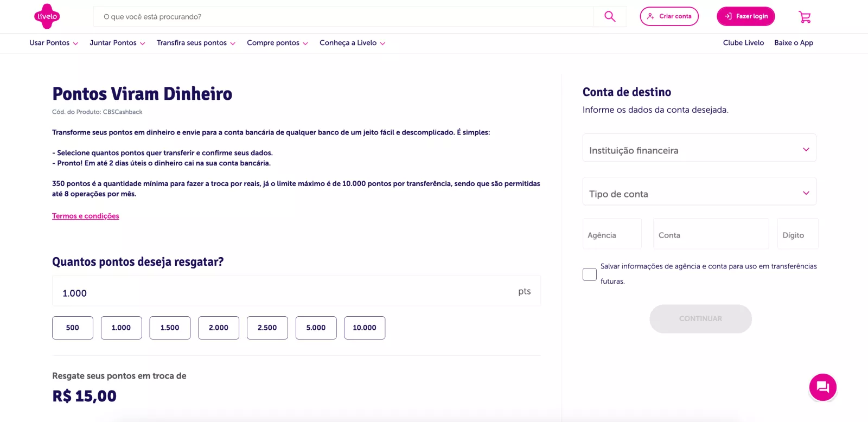
Task: Expand the Usar Pontos menu
Action: click(x=54, y=43)
